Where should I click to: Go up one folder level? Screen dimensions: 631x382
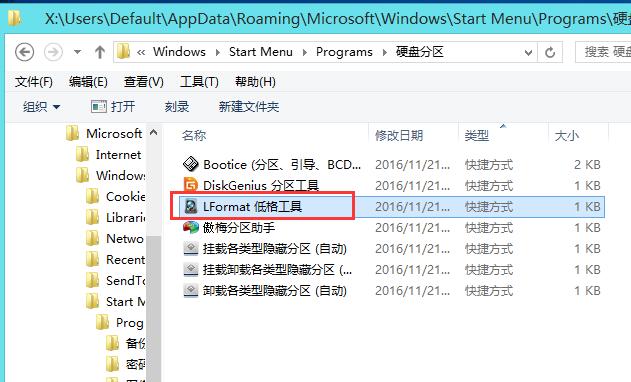pyautogui.click(x=100, y=52)
